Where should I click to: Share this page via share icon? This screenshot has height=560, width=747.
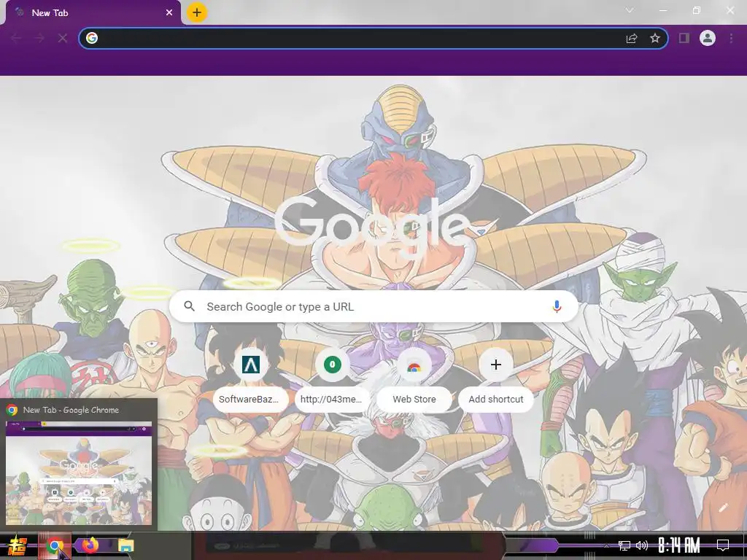point(632,38)
